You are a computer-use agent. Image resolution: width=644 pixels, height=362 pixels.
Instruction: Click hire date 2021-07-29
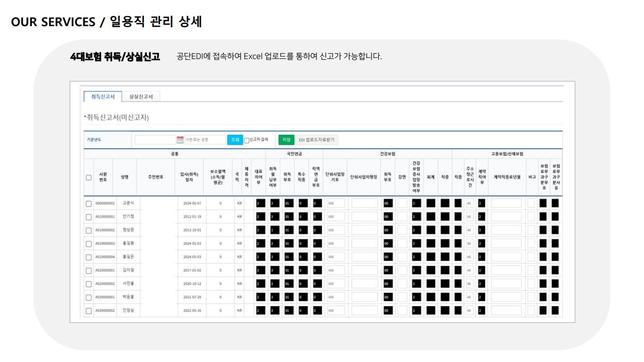[x=192, y=298]
